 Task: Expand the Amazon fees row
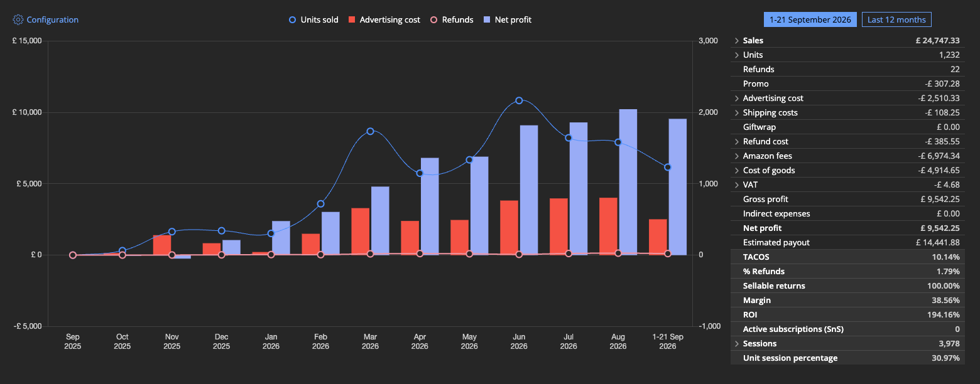pos(737,156)
